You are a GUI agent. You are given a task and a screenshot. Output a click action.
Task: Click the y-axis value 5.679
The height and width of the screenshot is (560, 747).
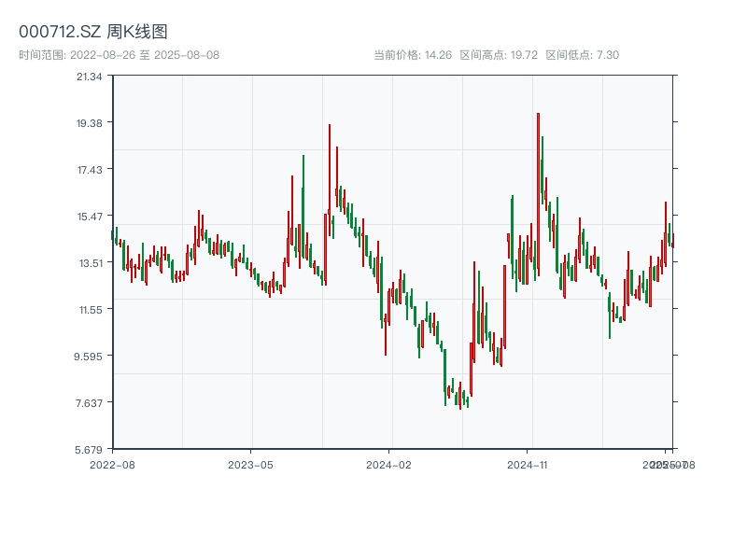[88, 450]
